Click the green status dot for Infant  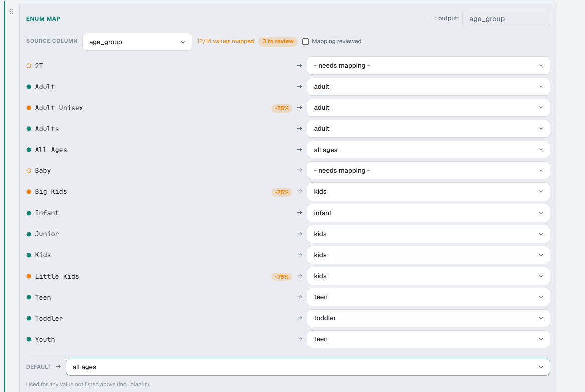(29, 213)
